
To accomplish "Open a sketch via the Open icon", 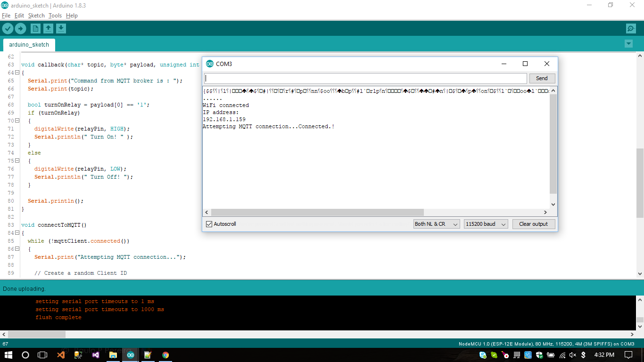I will click(48, 28).
